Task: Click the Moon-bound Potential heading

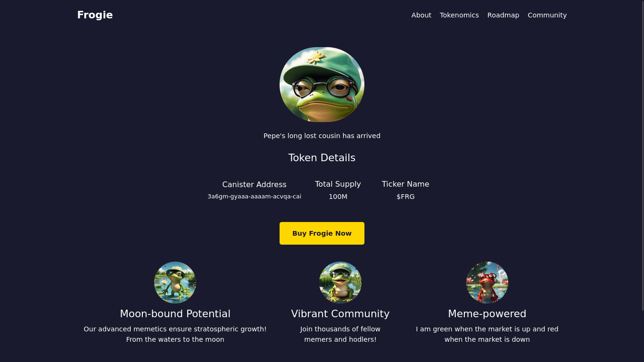Action: 175,314
